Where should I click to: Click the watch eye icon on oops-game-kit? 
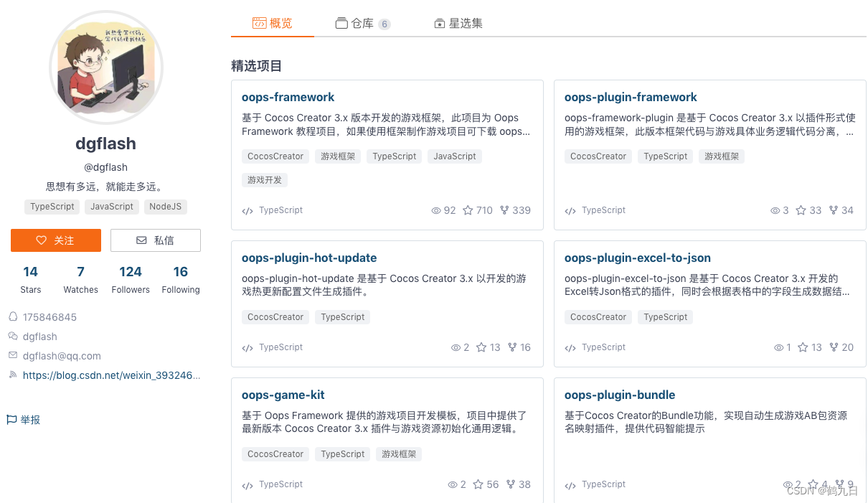coord(453,484)
